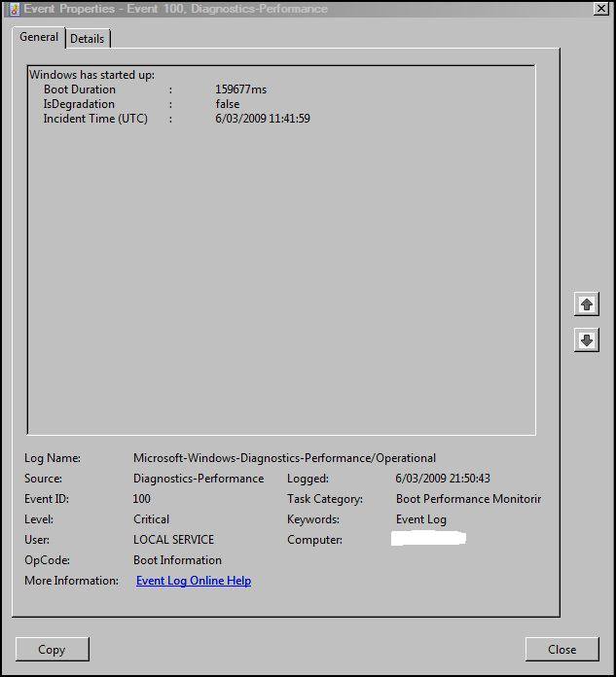Click the Incident Time (UTC) label
Viewport: 616px width, 677px height.
click(95, 119)
